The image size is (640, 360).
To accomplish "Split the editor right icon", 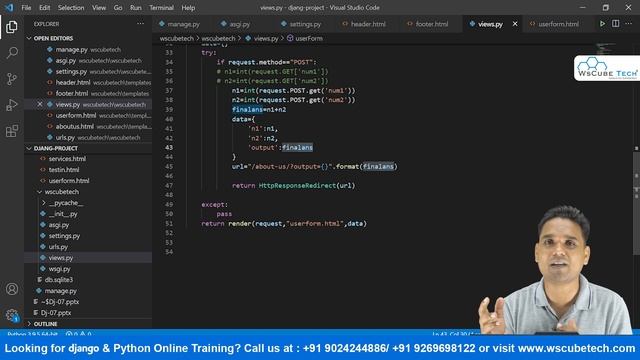I will point(616,24).
